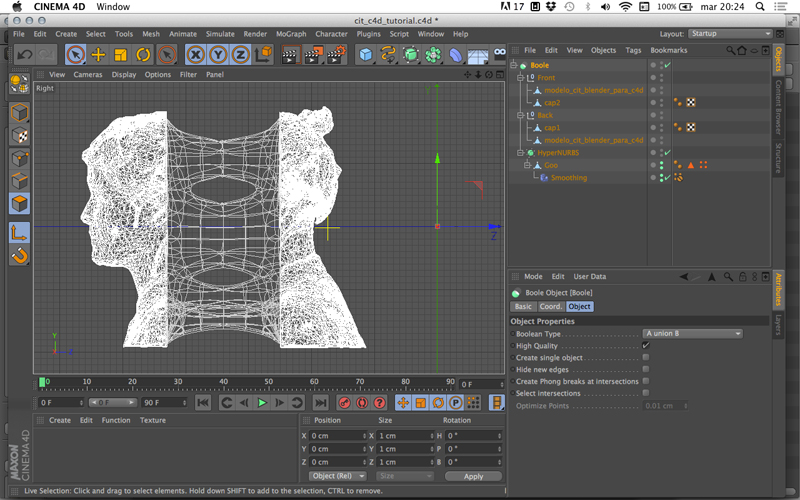Toggle X axis lock
This screenshot has height=500, width=800.
tap(195, 55)
